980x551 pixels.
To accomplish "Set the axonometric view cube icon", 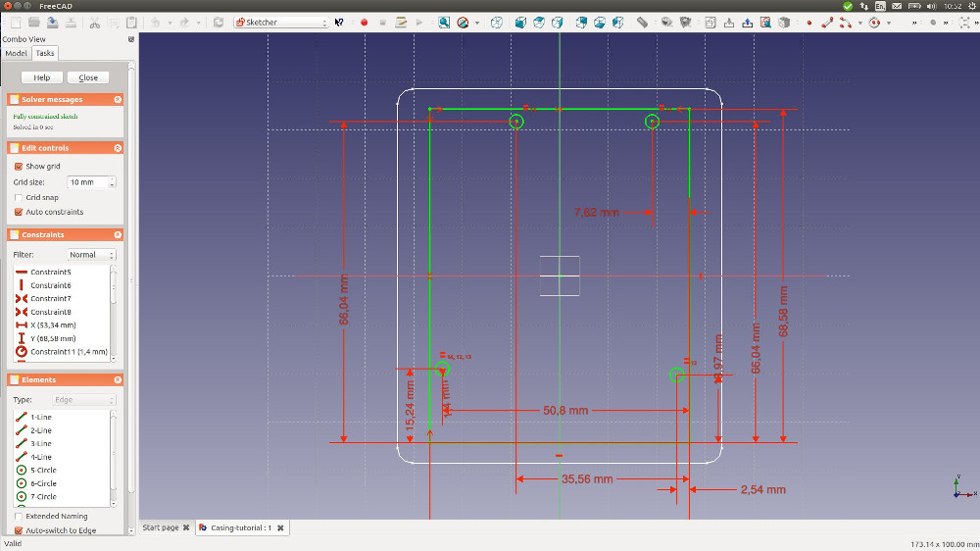I will point(496,23).
